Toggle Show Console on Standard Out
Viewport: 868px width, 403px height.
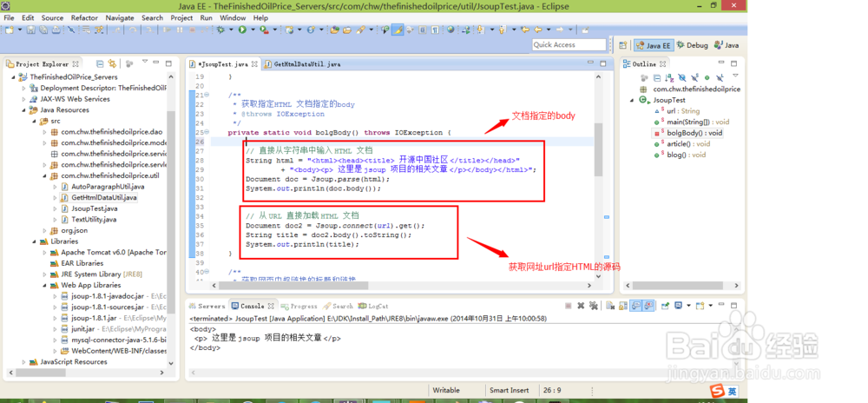tap(635, 305)
